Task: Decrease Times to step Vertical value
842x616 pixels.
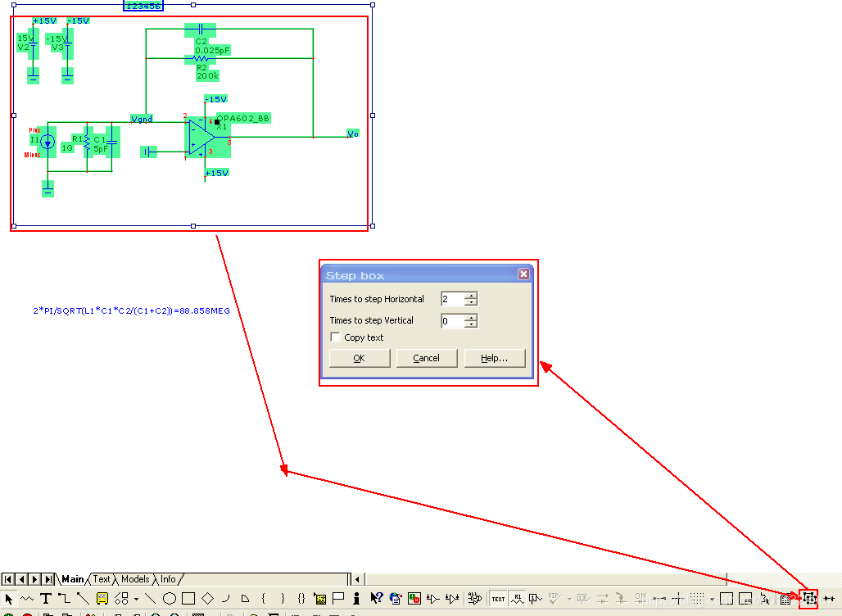Action: [471, 325]
